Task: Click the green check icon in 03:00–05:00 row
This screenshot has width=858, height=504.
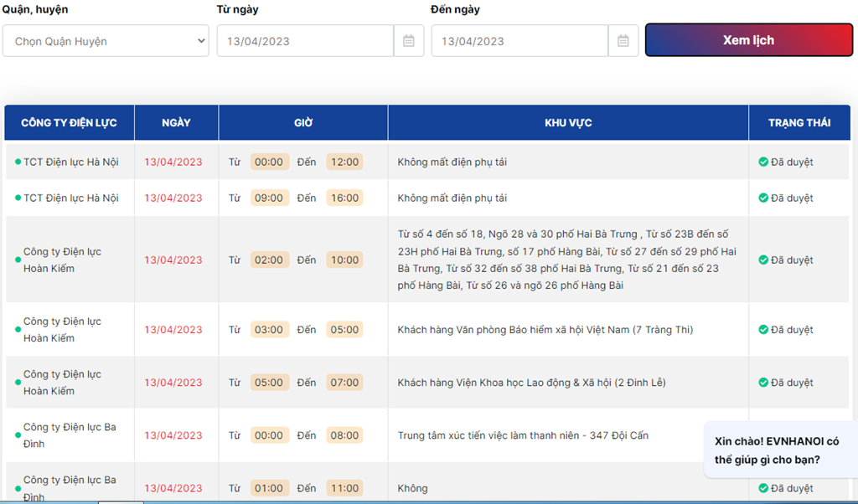Action: pos(763,330)
